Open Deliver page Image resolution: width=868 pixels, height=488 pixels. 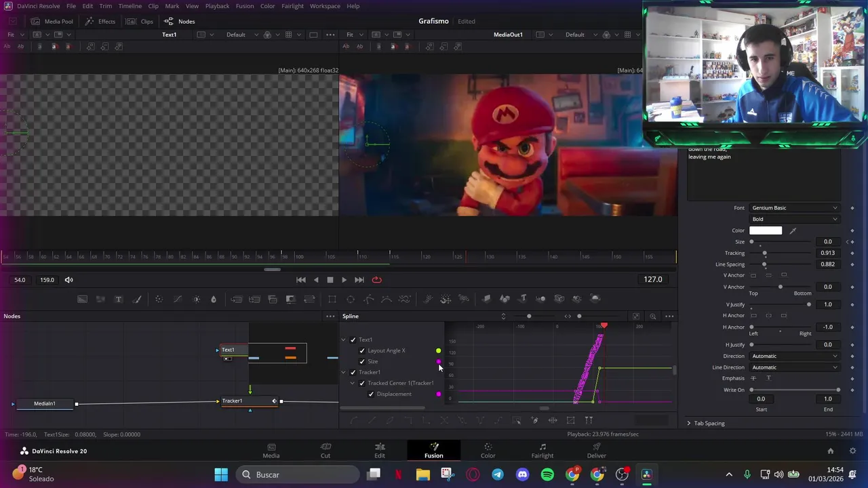tap(597, 451)
